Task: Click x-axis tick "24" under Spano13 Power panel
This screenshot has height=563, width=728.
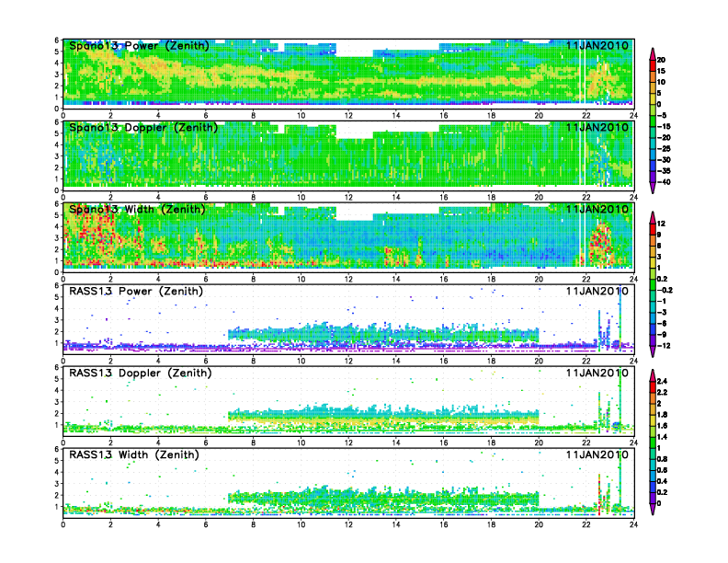Action: point(633,116)
